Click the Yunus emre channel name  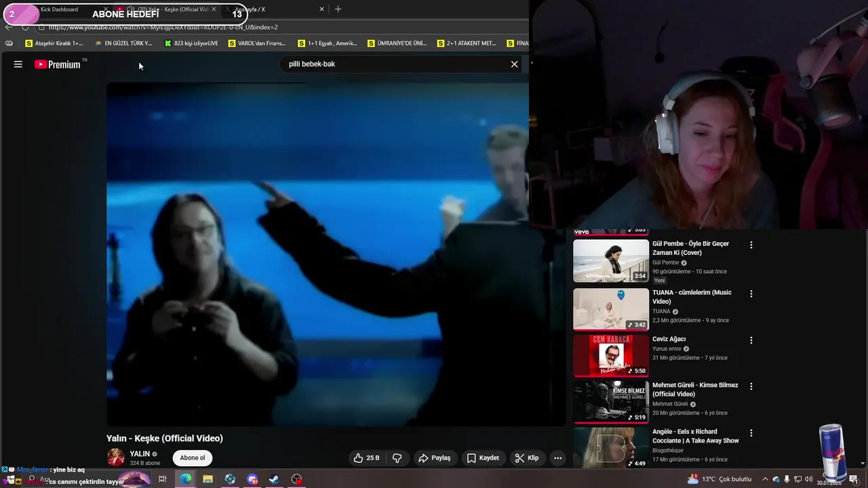click(x=667, y=349)
